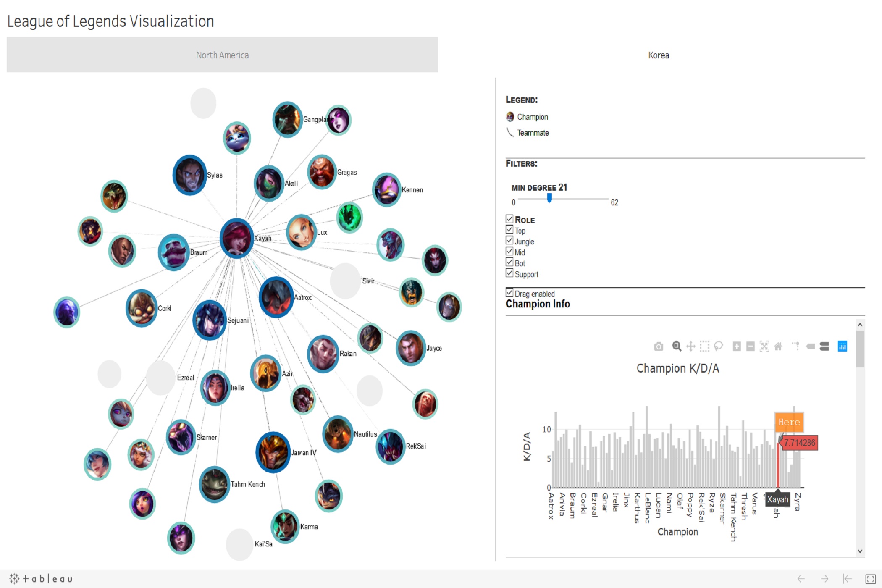Enter Tableau full screen mode
The width and height of the screenshot is (882, 588).
point(871,579)
